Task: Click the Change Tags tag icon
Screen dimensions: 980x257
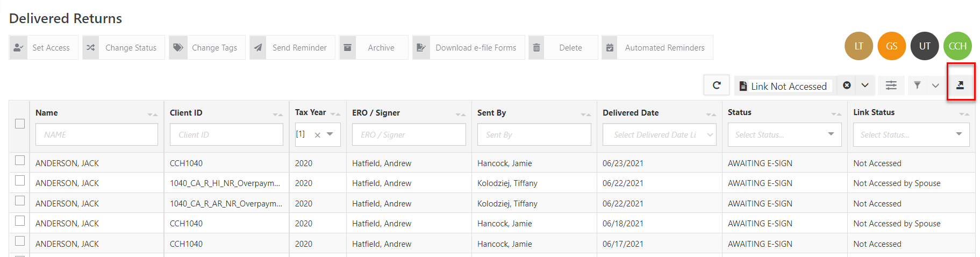Action: tap(178, 47)
